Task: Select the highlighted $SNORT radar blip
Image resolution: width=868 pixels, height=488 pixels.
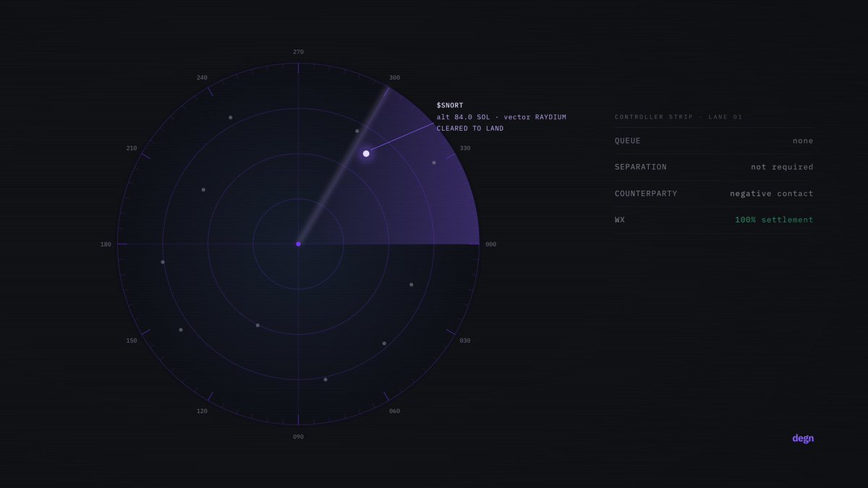Action: [366, 153]
